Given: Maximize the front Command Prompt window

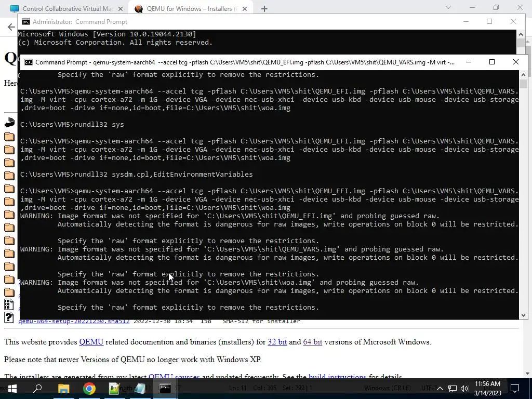Looking at the screenshot, I should 492,62.
